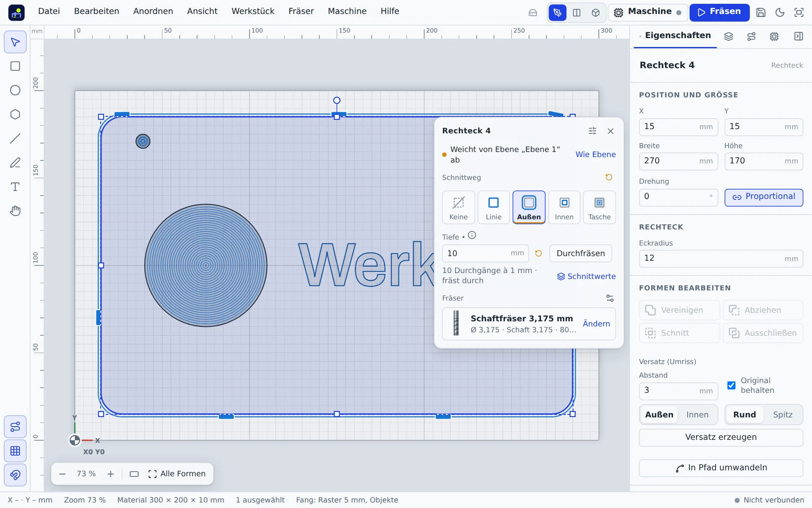Select the pan hand tool
The width and height of the screenshot is (812, 508).
(x=15, y=211)
